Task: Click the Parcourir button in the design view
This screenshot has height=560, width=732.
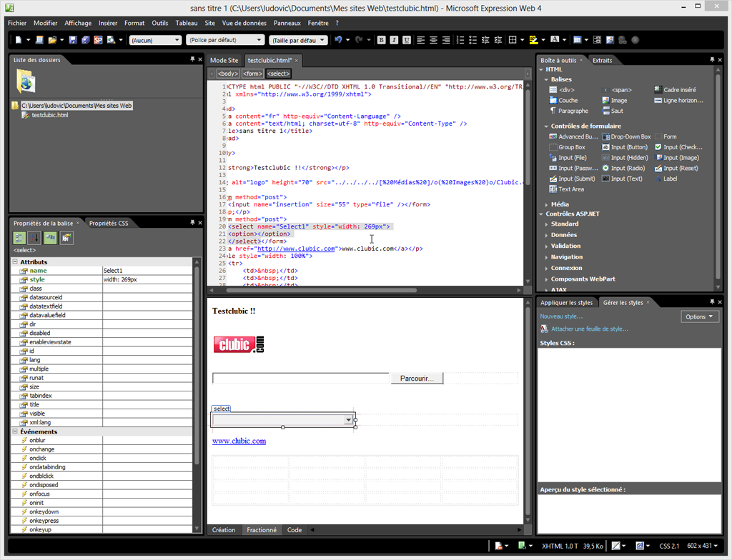Action: click(x=417, y=379)
